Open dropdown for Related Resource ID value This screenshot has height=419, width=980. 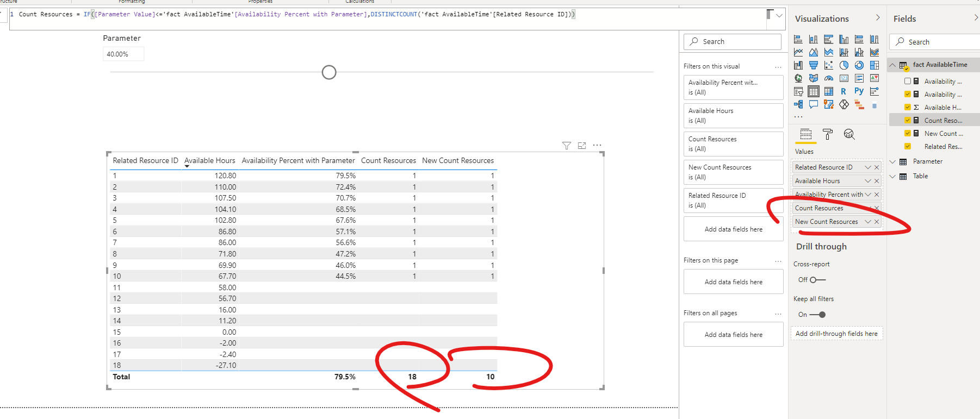(868, 167)
